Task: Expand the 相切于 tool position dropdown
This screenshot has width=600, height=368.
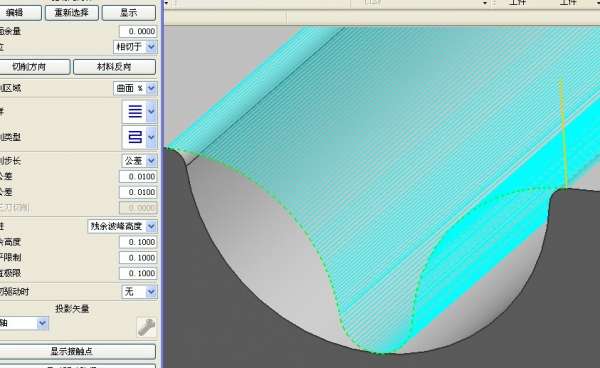Action: click(x=151, y=47)
